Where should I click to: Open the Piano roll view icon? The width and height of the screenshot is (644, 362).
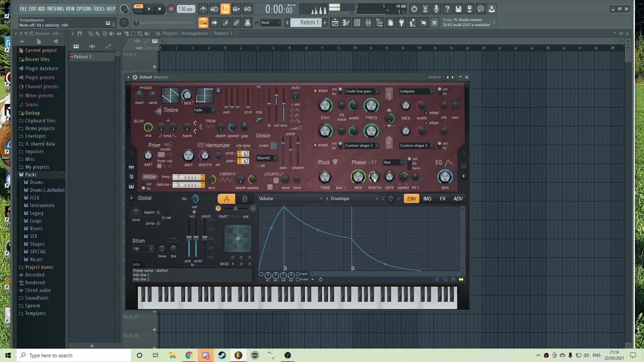[346, 23]
